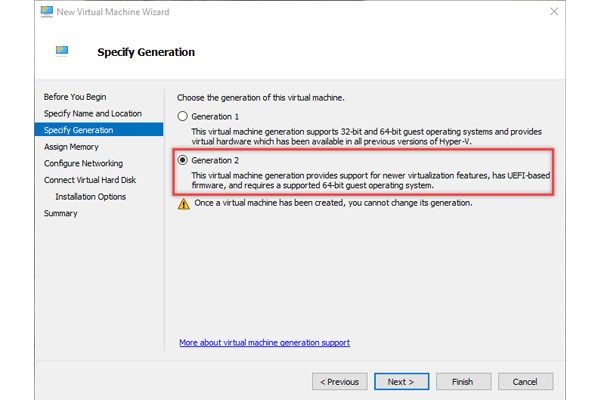Click the 'Specify Generation' page heading
This screenshot has height=400, width=600.
146,52
